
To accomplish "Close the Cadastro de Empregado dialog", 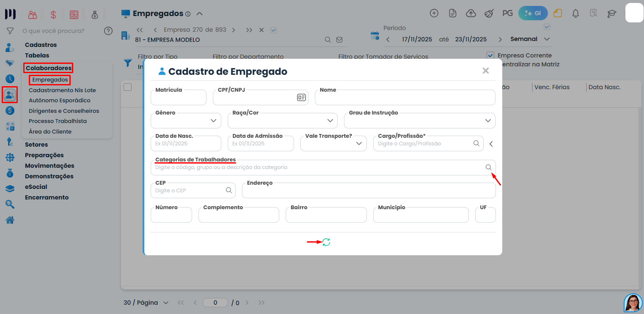I will (486, 71).
